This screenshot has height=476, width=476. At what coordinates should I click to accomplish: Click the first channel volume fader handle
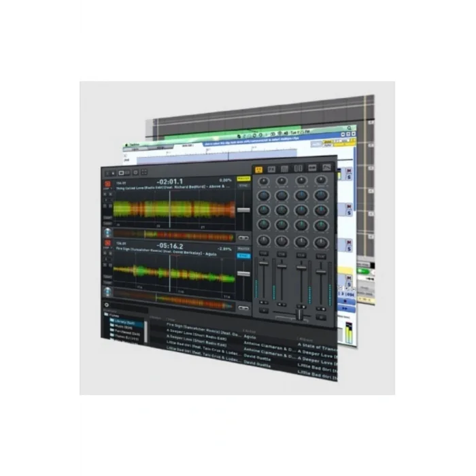point(264,264)
